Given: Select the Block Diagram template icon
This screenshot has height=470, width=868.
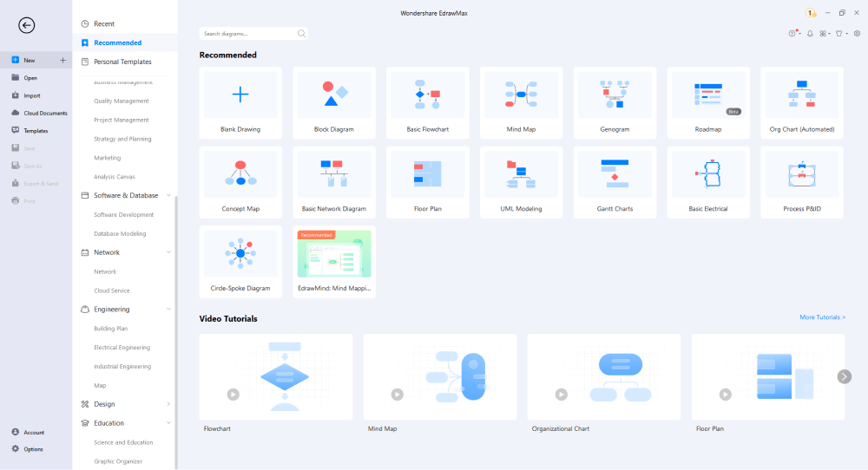Looking at the screenshot, I should pos(334,94).
